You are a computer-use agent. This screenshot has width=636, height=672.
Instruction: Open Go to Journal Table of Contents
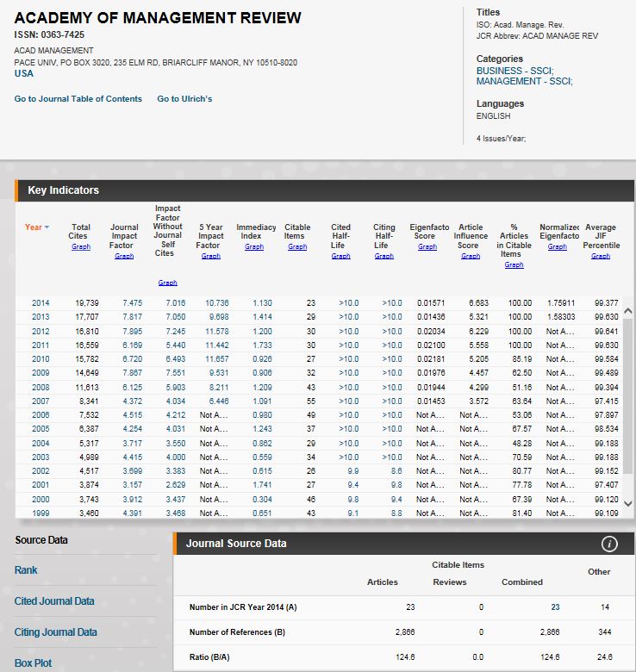[78, 99]
